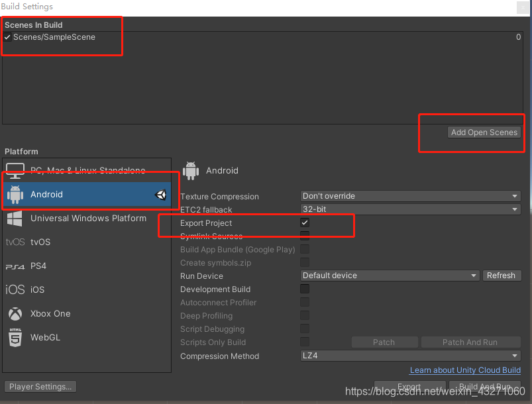Select the WebGL HTML5 icon
The width and height of the screenshot is (532, 404).
pyautogui.click(x=15, y=338)
